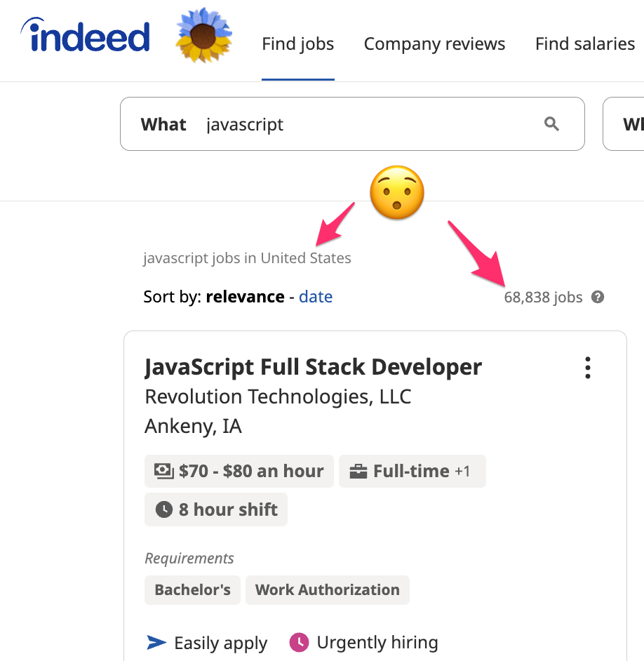Click the Bachelor's requirement tag
Viewport: 644px width, 661px height.
[192, 590]
